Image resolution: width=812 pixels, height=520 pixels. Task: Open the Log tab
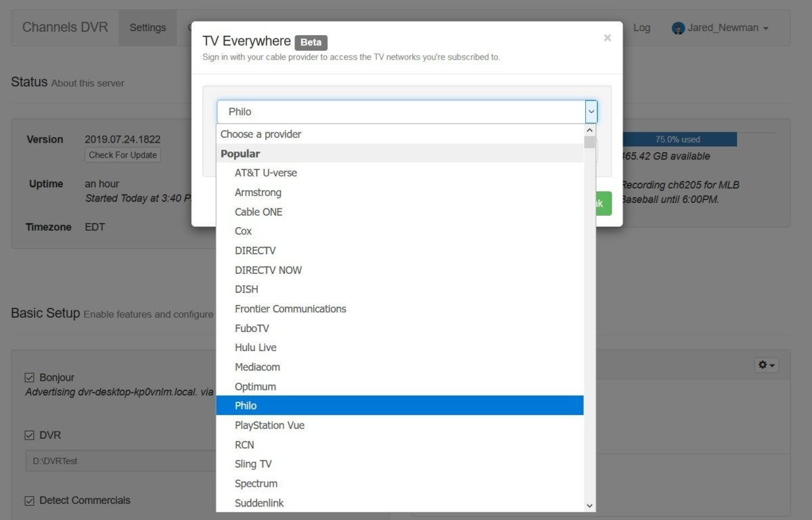coord(641,28)
